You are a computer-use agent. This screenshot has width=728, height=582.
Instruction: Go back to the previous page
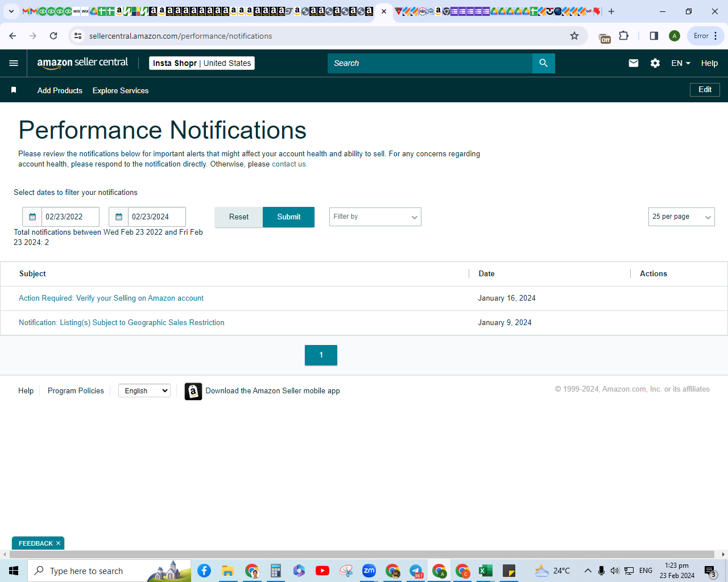[x=13, y=36]
